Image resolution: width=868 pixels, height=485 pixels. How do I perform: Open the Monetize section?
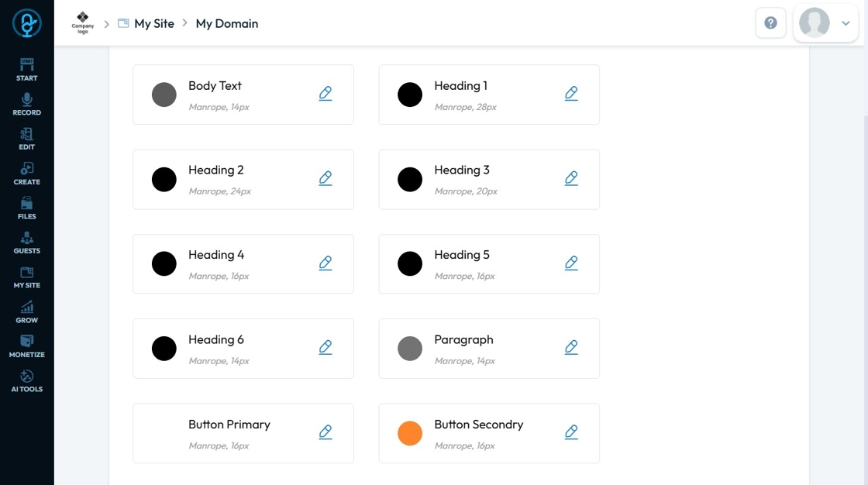(26, 346)
